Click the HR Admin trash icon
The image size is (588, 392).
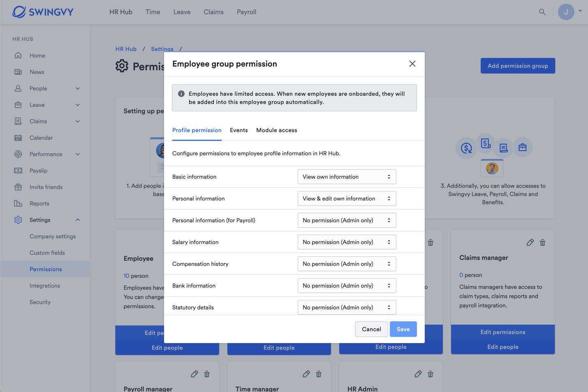point(431,374)
